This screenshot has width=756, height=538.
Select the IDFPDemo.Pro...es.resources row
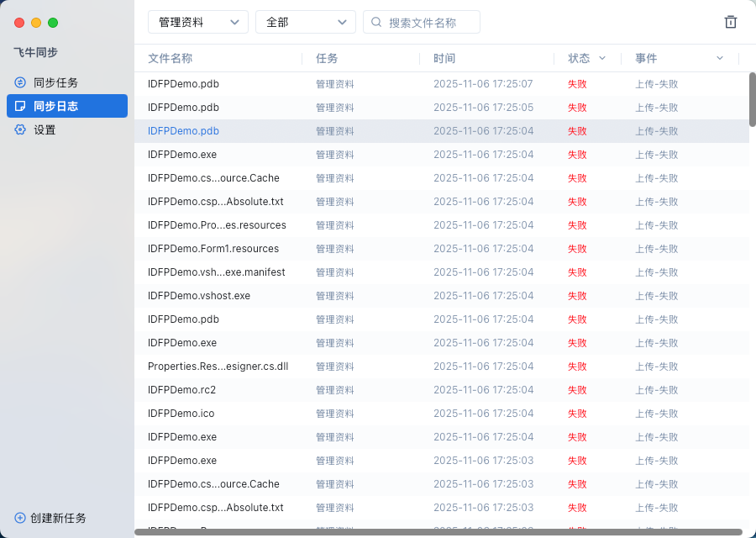[442, 224]
